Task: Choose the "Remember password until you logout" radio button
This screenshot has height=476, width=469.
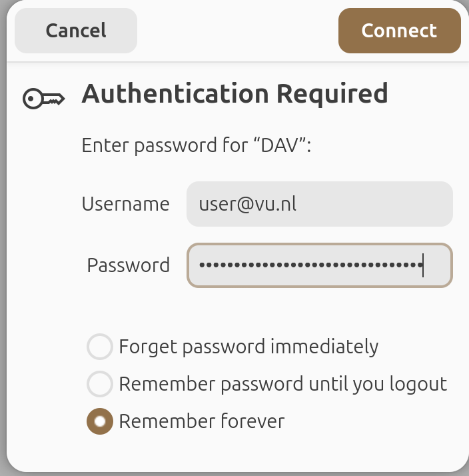Action: pos(100,384)
